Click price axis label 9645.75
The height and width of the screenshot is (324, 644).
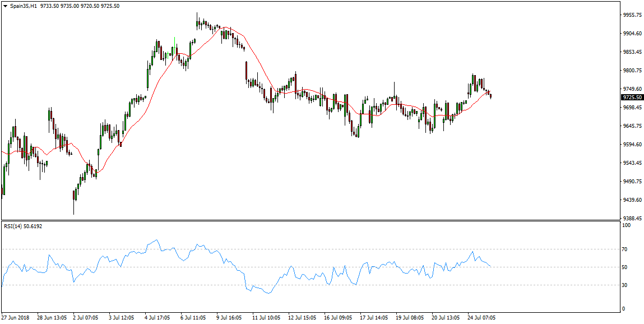pyautogui.click(x=632, y=126)
